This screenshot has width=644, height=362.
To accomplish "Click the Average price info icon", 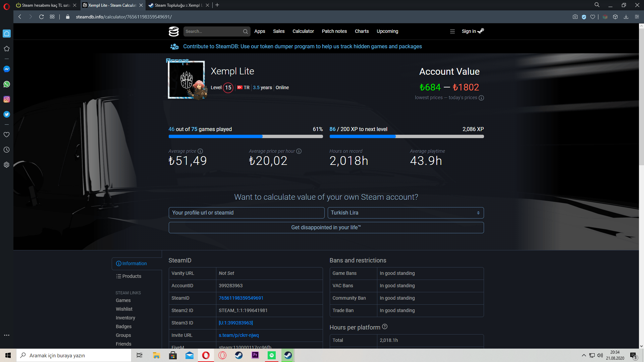I will pos(200,151).
